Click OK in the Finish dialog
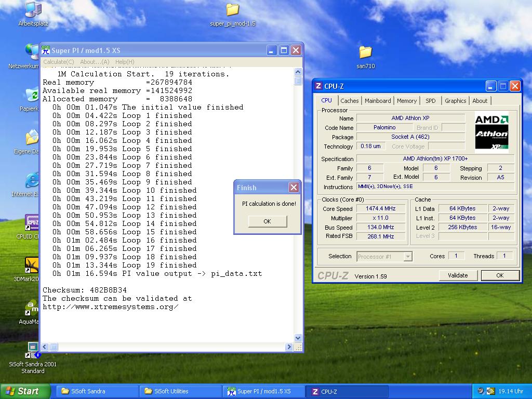The height and width of the screenshot is (399, 532). tap(267, 221)
